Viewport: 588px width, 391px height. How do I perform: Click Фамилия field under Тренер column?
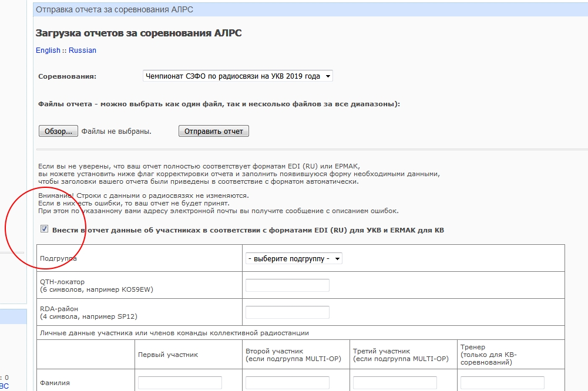502,383
